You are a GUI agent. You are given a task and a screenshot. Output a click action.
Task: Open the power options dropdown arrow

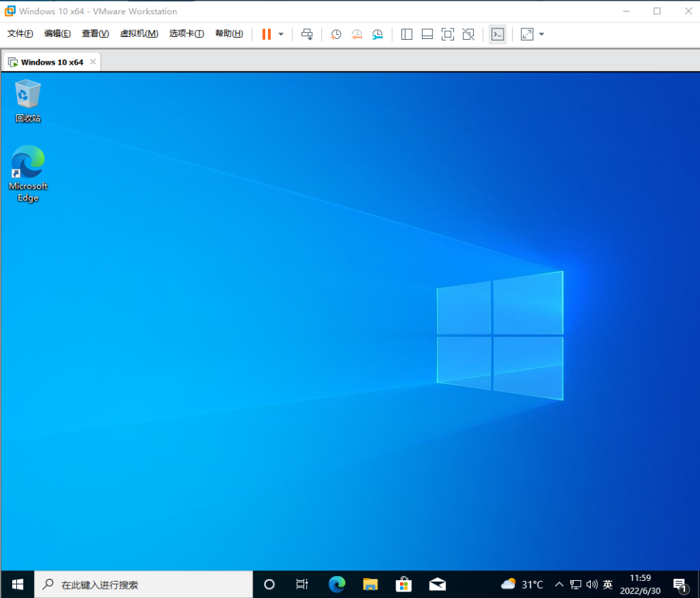(281, 34)
